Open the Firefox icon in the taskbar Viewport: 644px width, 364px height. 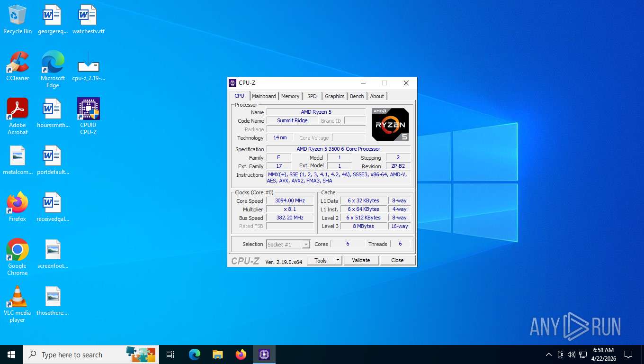click(x=241, y=355)
